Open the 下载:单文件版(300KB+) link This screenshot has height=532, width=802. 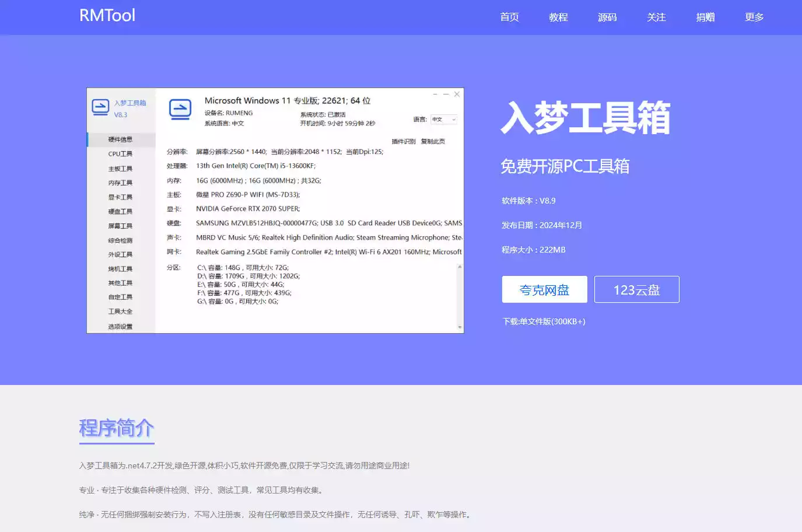544,321
